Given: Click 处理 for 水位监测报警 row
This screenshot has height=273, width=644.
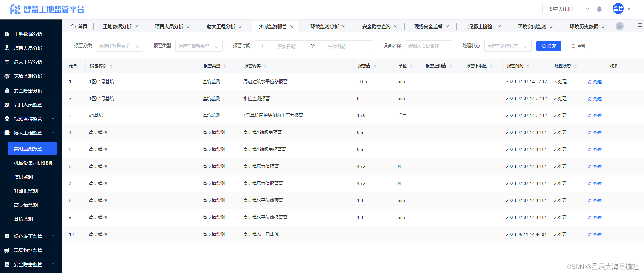Looking at the screenshot, I should coord(595,99).
